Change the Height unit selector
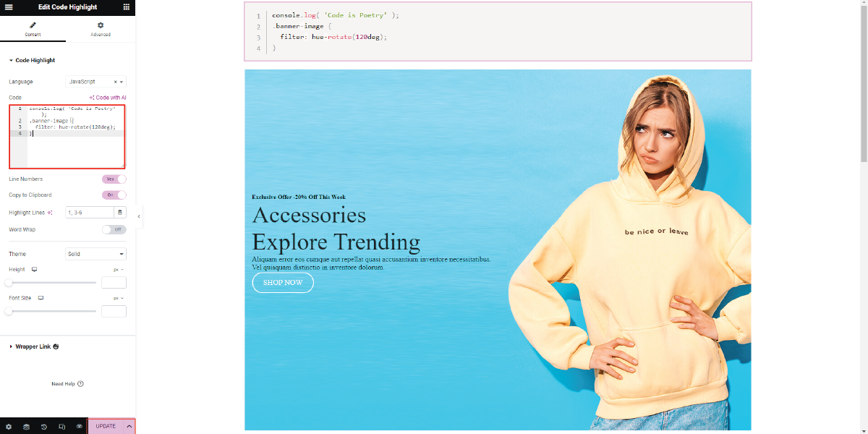868x434 pixels. [x=119, y=269]
